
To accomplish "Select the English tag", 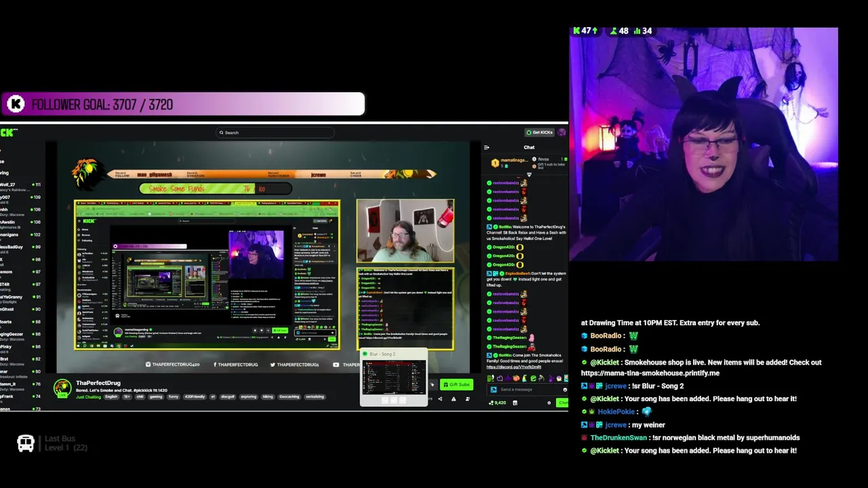I will (x=111, y=397).
